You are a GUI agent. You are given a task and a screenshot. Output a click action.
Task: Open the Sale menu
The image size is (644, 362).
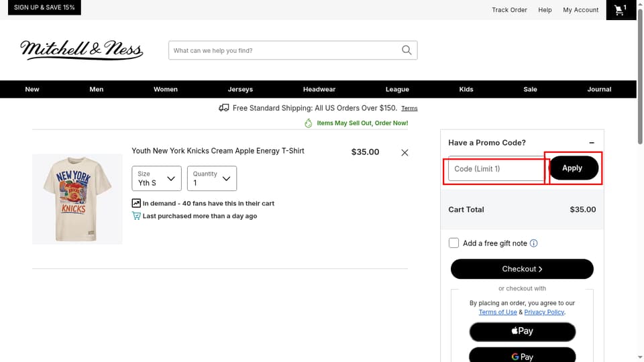click(x=530, y=89)
